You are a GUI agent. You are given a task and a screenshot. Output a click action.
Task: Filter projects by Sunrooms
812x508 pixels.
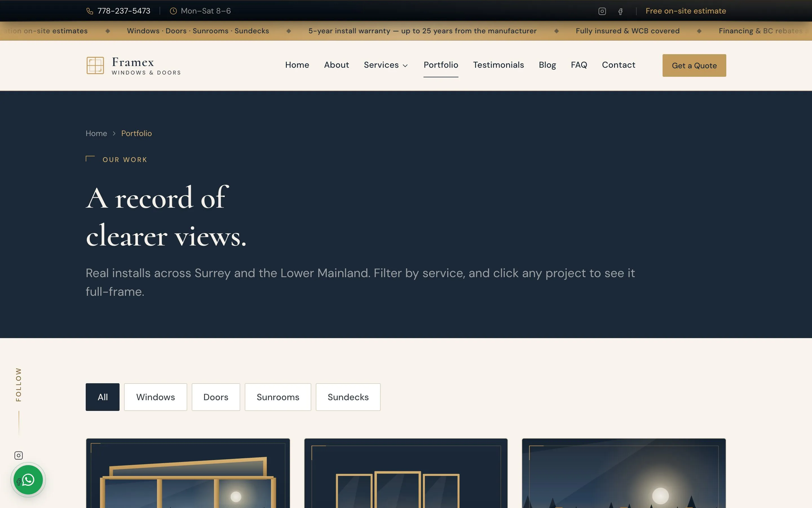(x=278, y=397)
